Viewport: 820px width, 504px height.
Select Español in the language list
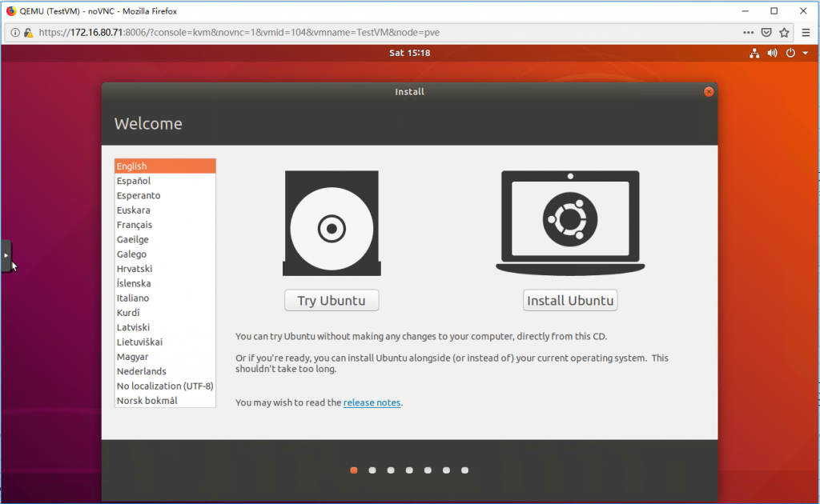[165, 181]
